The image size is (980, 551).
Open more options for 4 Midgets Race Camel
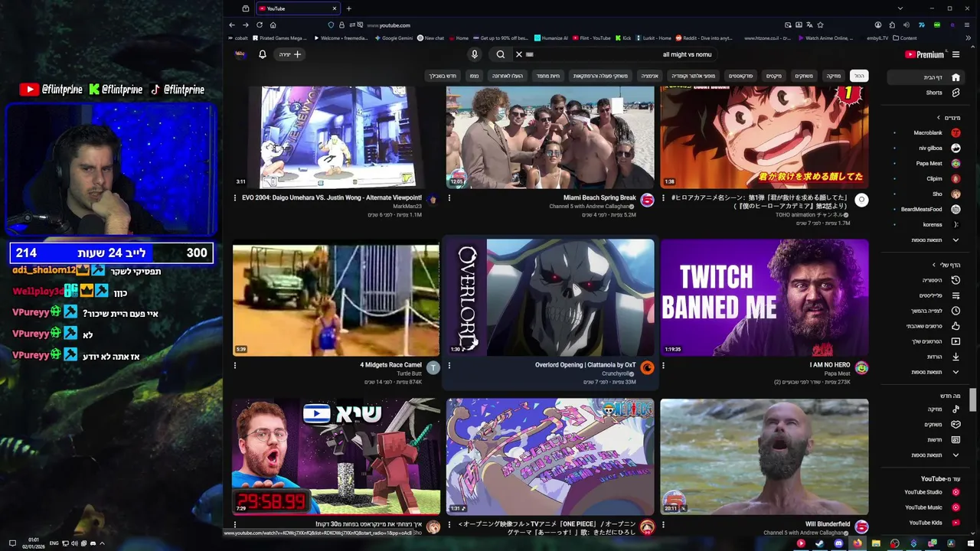(x=235, y=366)
